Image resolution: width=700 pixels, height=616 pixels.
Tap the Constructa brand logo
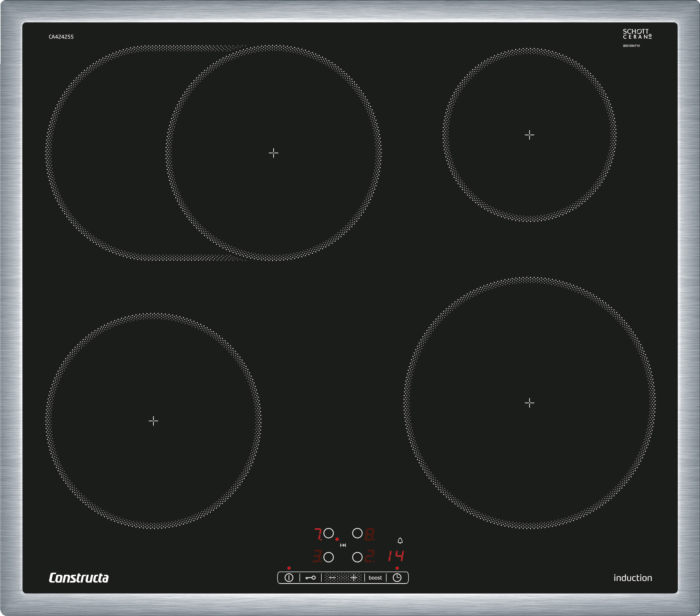click(x=79, y=578)
